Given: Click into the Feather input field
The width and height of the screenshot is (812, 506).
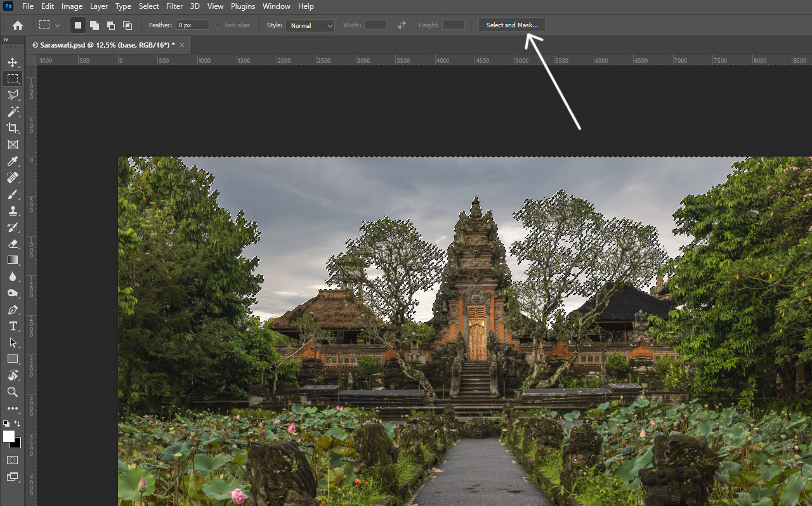Looking at the screenshot, I should pyautogui.click(x=192, y=25).
